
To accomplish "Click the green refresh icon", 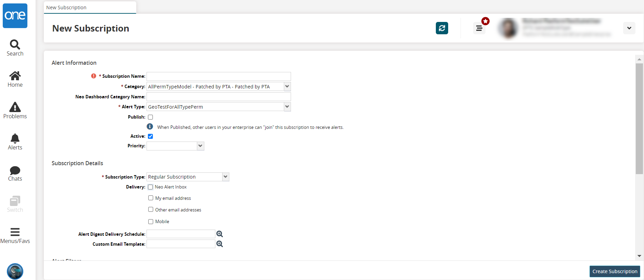I will tap(442, 28).
